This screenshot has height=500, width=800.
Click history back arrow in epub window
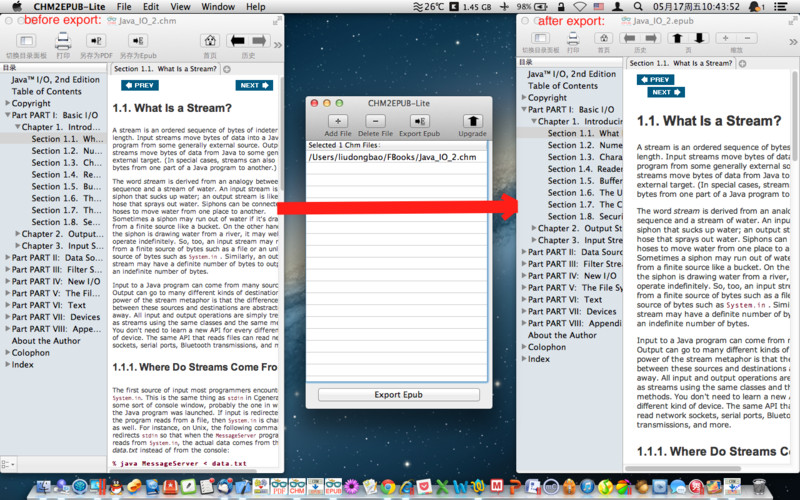pos(630,38)
